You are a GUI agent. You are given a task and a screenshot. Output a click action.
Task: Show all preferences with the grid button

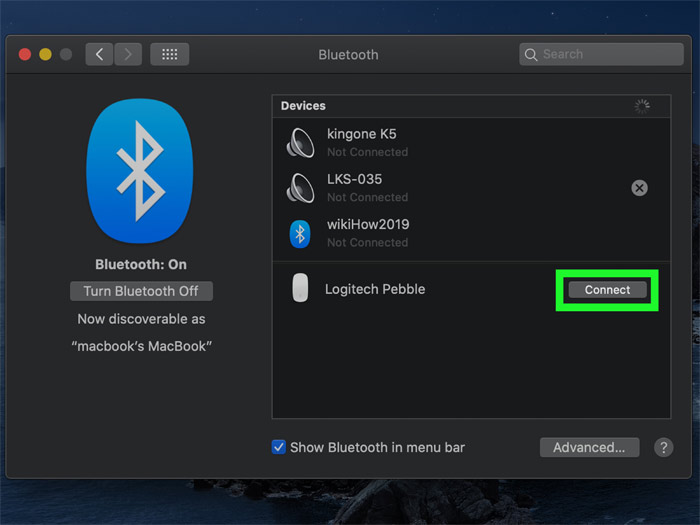pyautogui.click(x=170, y=54)
